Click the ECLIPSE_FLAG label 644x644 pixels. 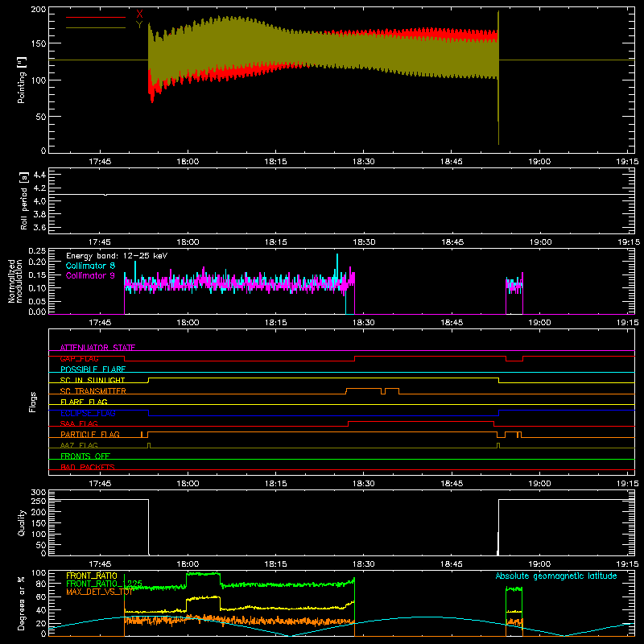point(88,413)
